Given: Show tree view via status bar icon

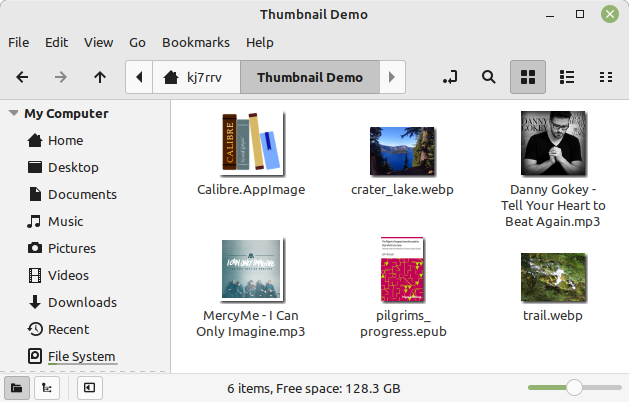Looking at the screenshot, I should (x=47, y=388).
